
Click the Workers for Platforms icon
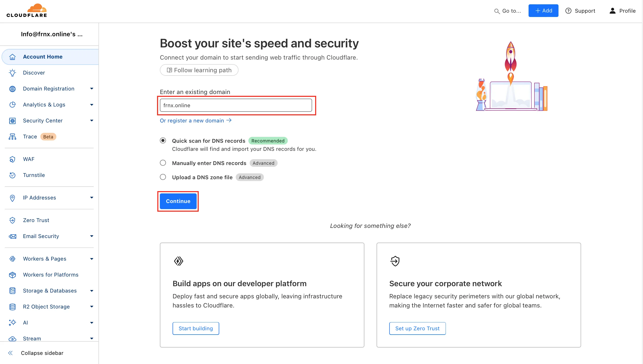12,275
